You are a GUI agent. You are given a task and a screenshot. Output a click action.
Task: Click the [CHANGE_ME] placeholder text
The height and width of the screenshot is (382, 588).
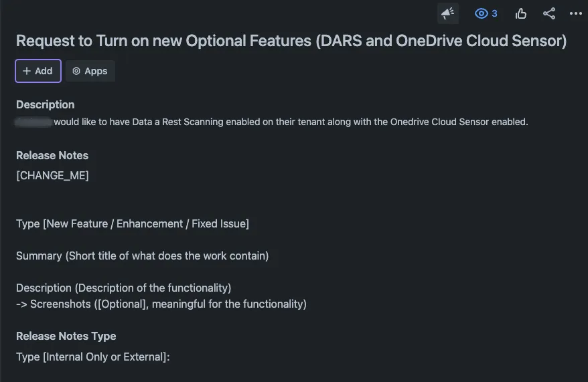[52, 175]
